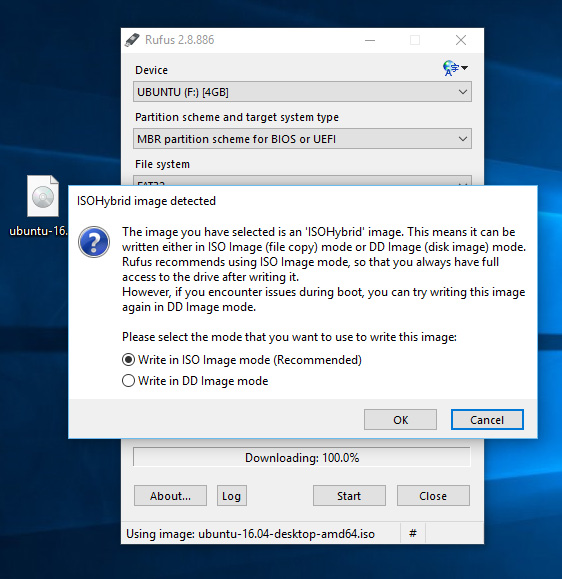Cancel the ISOHybrid image dialog
This screenshot has width=562, height=579.
click(x=487, y=419)
